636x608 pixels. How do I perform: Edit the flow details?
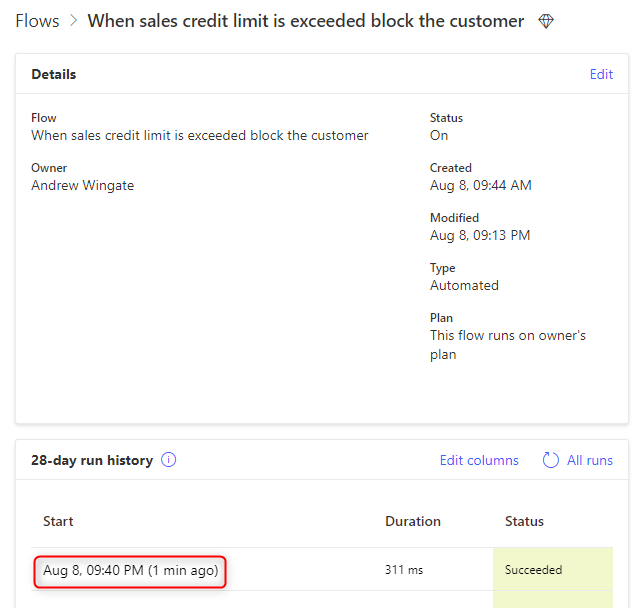[601, 74]
